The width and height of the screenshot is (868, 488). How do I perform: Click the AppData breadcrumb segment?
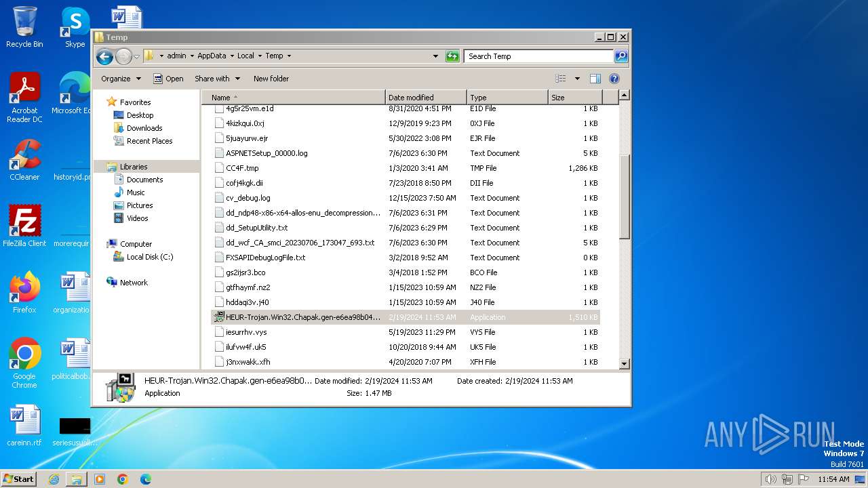point(212,56)
